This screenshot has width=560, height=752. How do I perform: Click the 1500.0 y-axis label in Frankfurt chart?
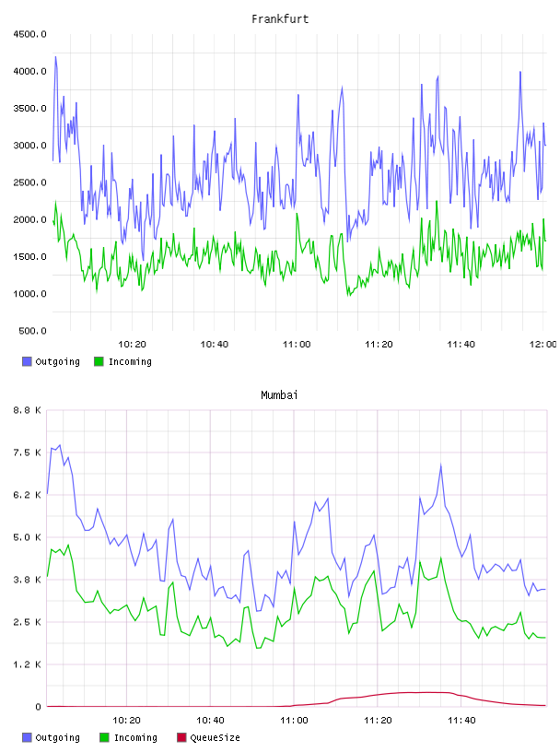(29, 256)
